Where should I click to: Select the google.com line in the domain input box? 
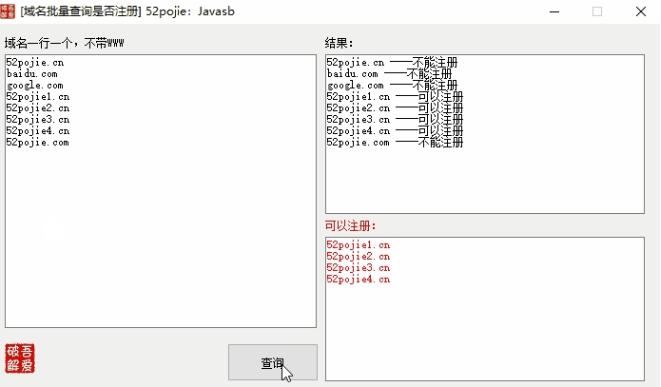click(35, 86)
